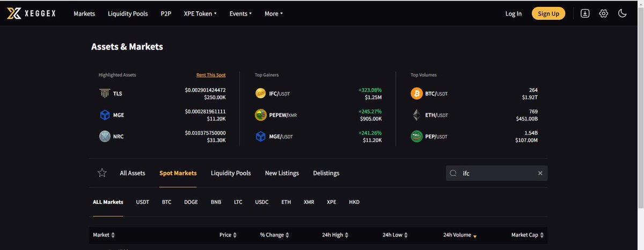Sort by the Market column arrows

coord(113,235)
